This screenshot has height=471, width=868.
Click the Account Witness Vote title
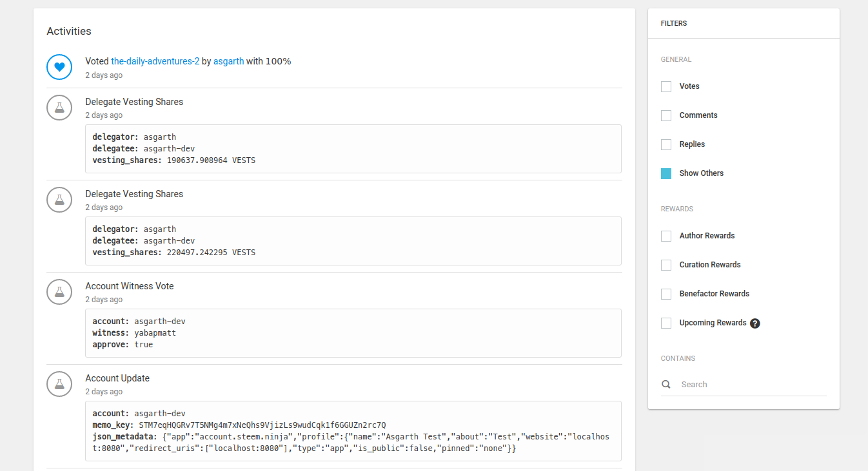click(130, 286)
